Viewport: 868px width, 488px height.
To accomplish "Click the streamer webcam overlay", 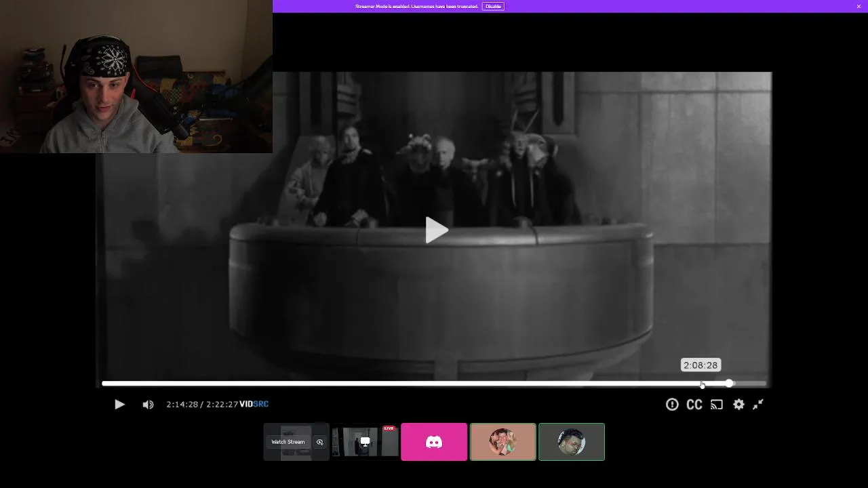I will (136, 77).
